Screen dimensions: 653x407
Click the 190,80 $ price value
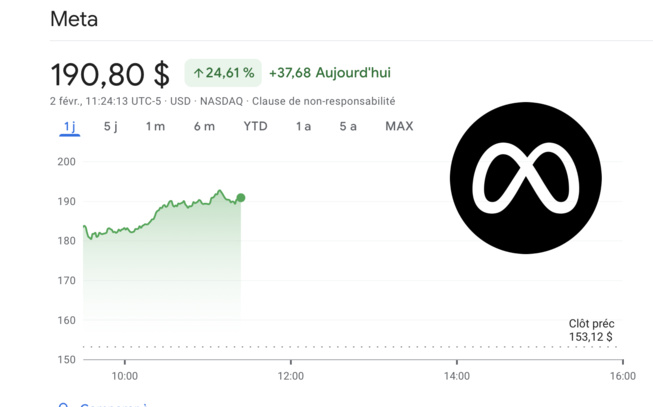(110, 73)
